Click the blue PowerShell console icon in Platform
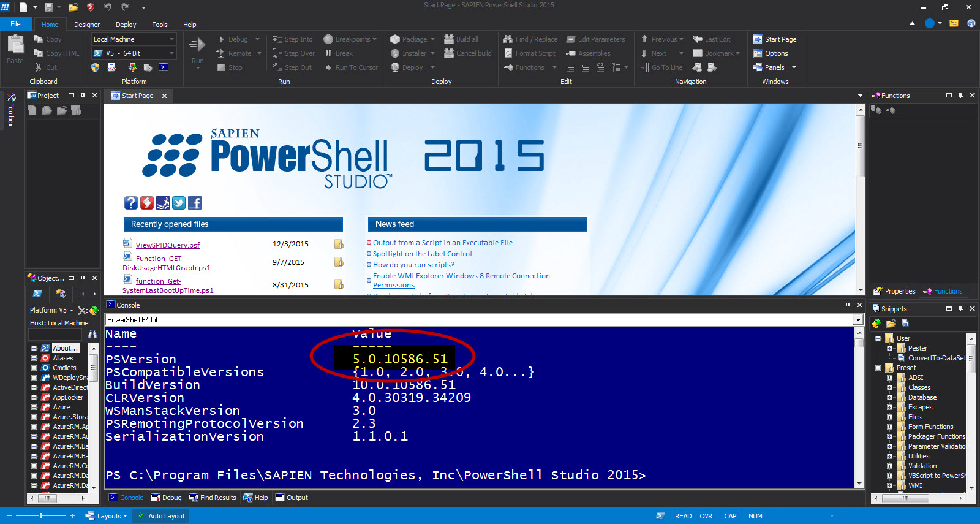Image resolution: width=980 pixels, height=524 pixels. click(x=164, y=67)
